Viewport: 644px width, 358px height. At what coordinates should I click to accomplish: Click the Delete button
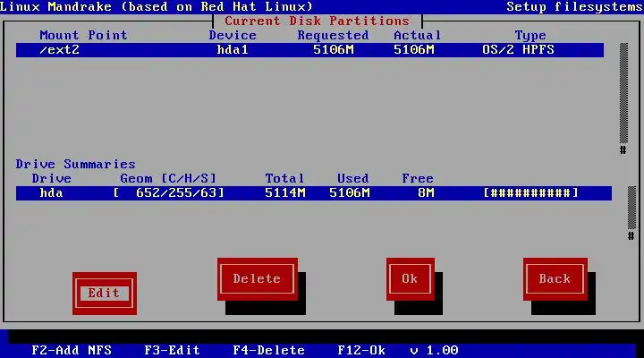click(x=258, y=279)
